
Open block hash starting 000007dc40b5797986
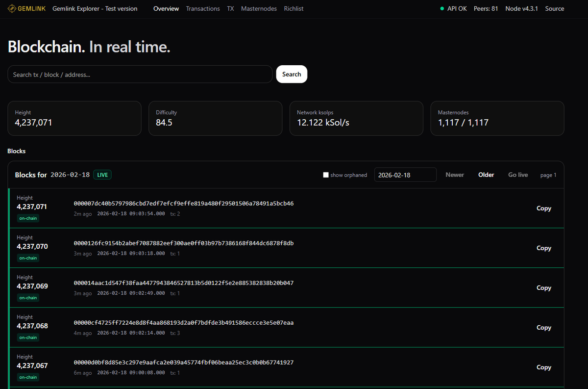coord(184,204)
